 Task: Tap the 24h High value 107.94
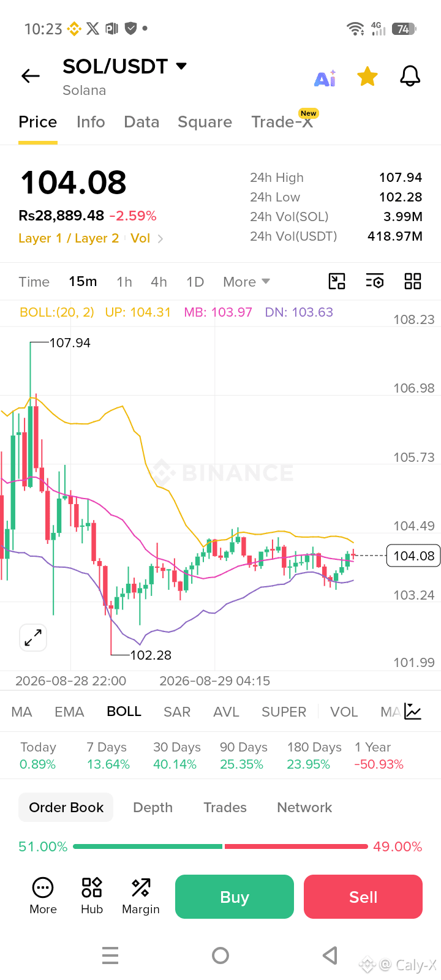[x=401, y=178]
